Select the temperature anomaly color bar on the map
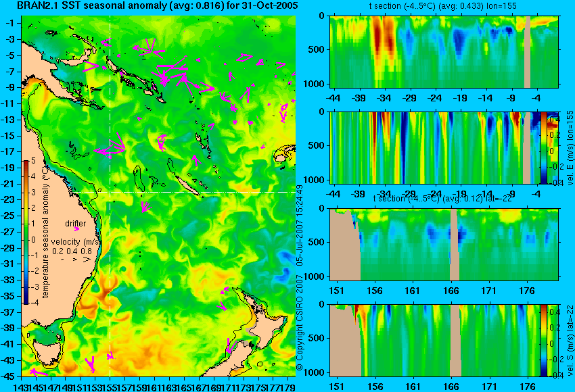Image resolution: width=575 pixels, height=392 pixels. pyautogui.click(x=26, y=232)
